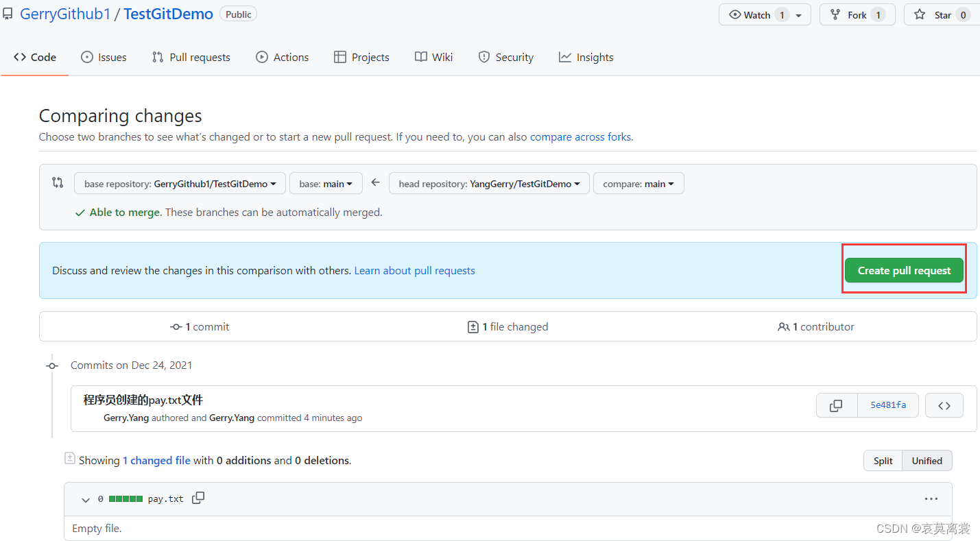The image size is (980, 541).
Task: Copy the pay.txt file path
Action: click(x=198, y=498)
